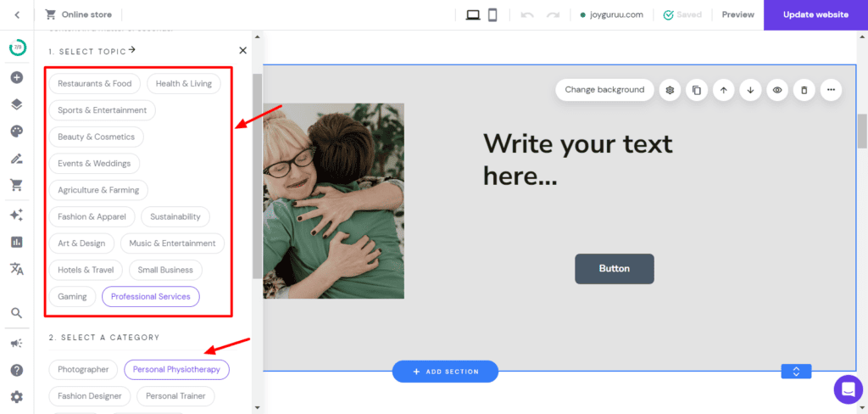Pick the Fashion Designer category
The image size is (868, 414).
coord(90,395)
